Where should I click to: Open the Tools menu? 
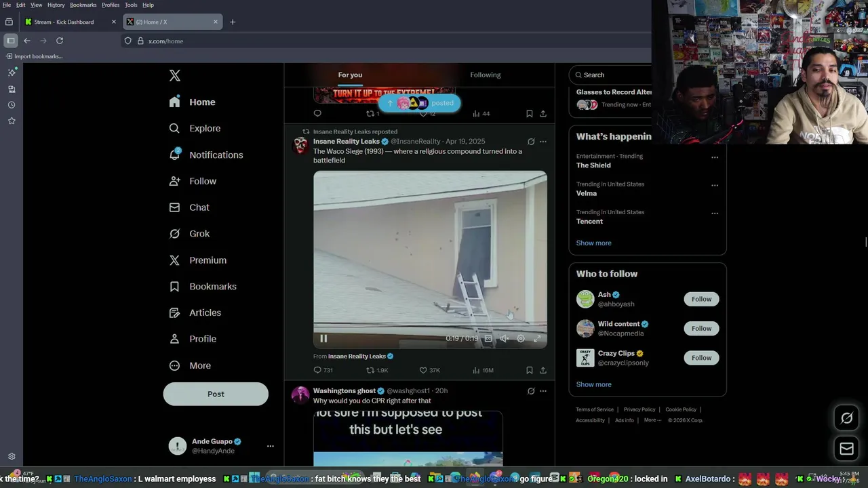tap(131, 5)
